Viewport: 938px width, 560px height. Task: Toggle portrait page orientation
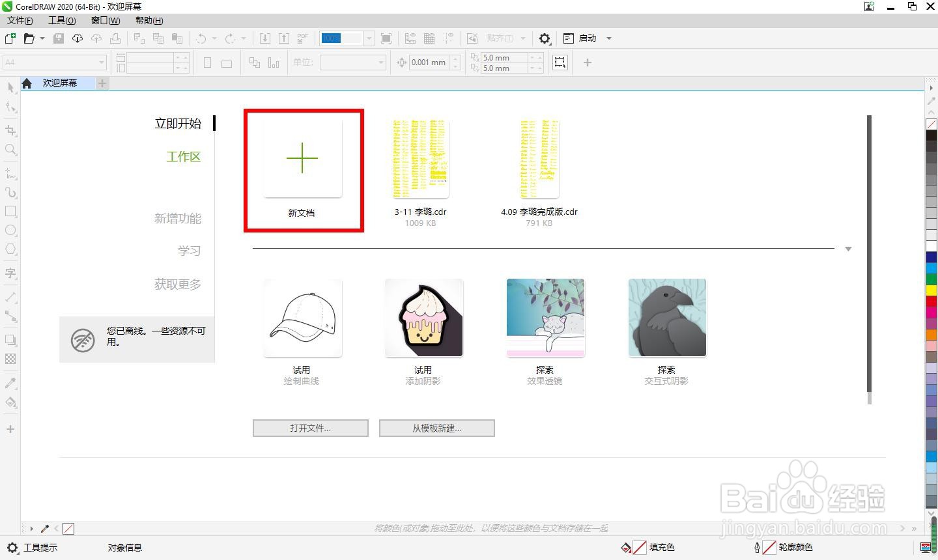(x=208, y=63)
